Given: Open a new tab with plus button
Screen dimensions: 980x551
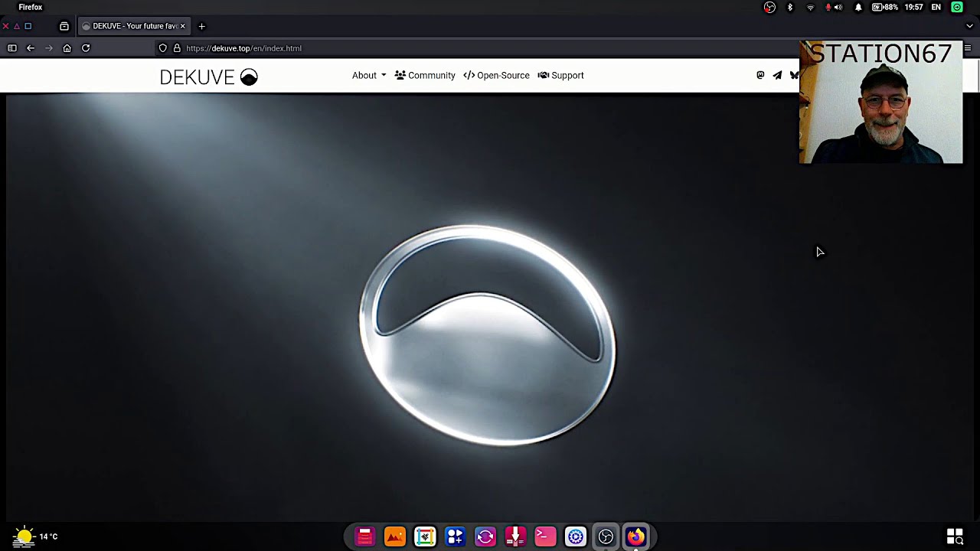Looking at the screenshot, I should tap(202, 26).
